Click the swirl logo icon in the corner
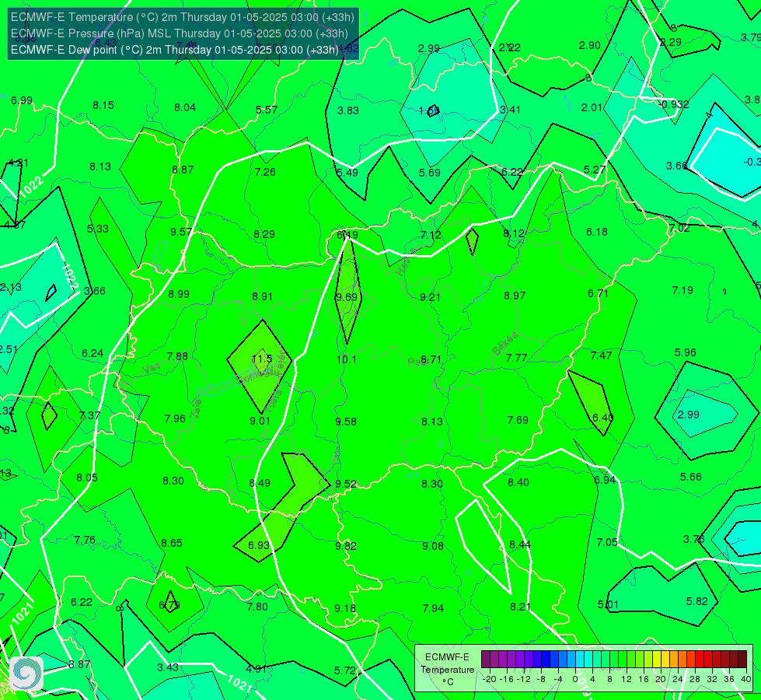Screen dimensions: 761x700 pos(26,673)
